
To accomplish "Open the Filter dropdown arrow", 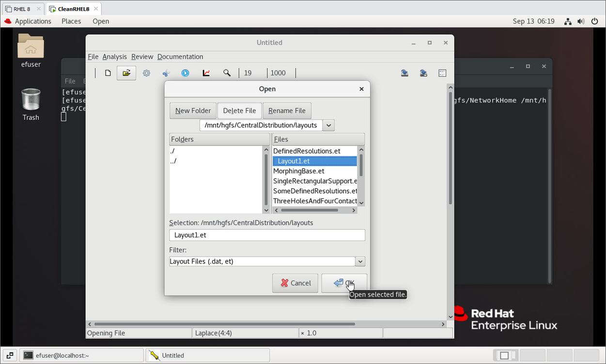I will [360, 261].
